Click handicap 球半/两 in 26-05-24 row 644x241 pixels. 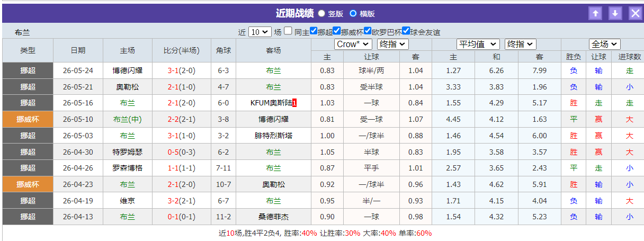[371, 70]
